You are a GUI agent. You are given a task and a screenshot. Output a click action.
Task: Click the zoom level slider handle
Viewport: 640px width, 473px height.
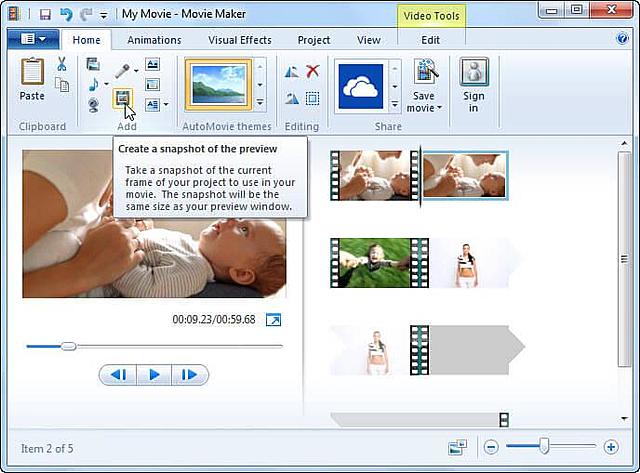[544, 446]
